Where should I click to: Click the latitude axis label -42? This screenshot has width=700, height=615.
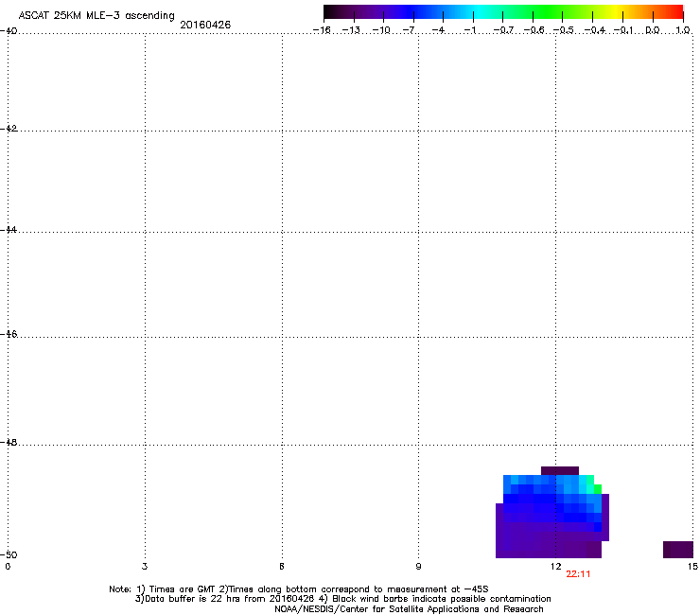click(x=9, y=128)
